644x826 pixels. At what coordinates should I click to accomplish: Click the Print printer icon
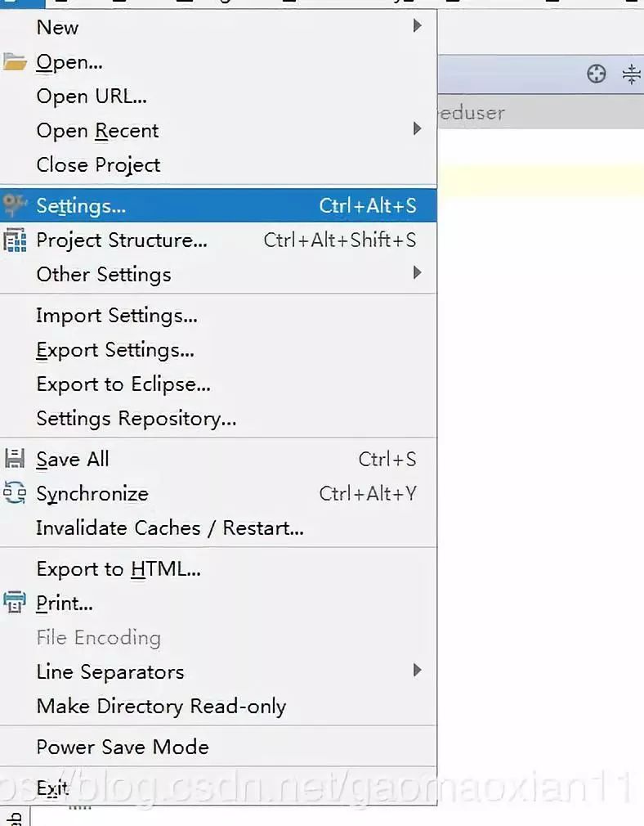tap(16, 604)
